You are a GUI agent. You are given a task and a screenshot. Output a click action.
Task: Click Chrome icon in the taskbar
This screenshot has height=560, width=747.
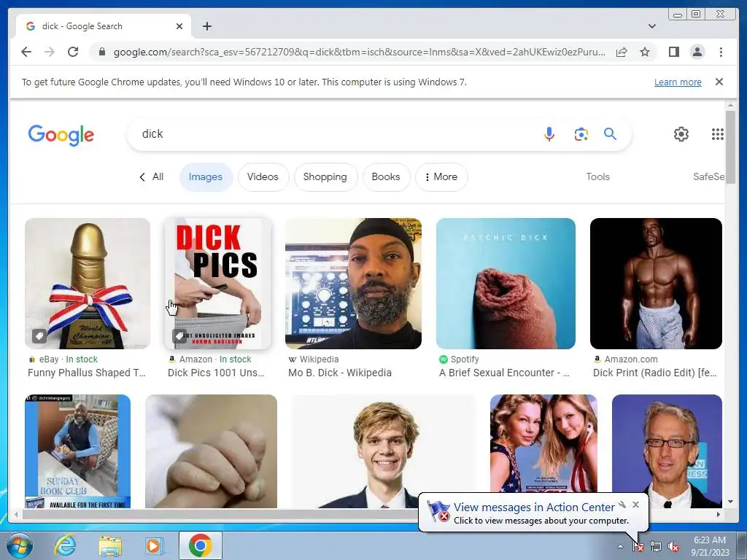201,545
